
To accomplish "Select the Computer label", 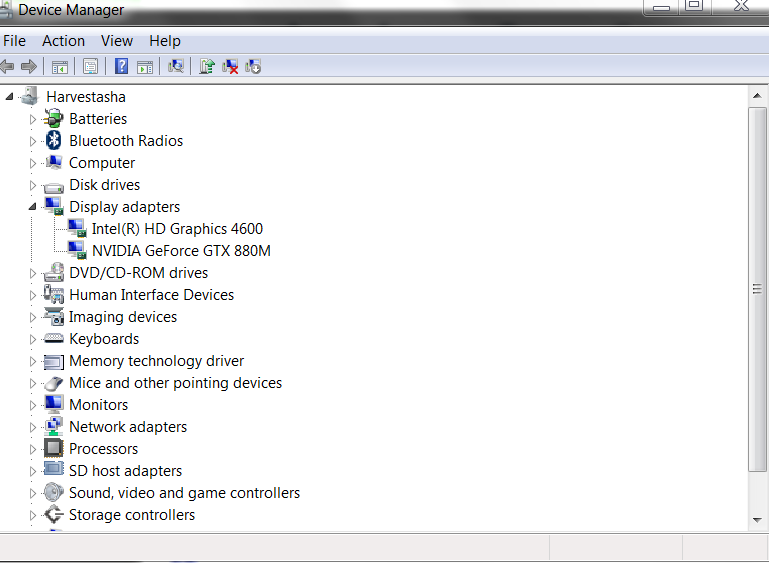I will tap(102, 163).
